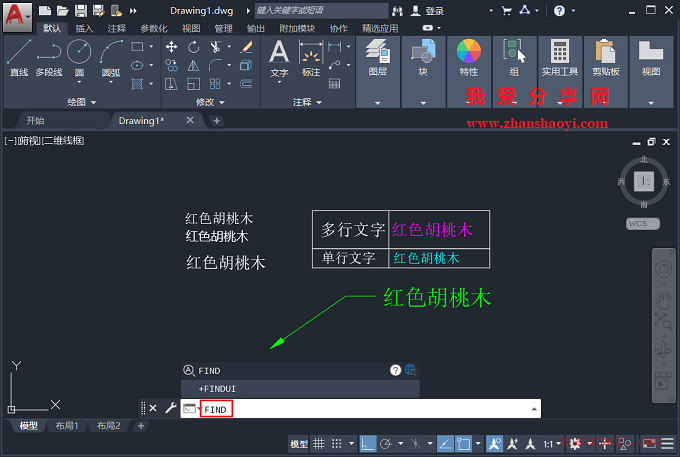
Task: Open the Utilities (实用工具) panel
Action: coord(560,72)
